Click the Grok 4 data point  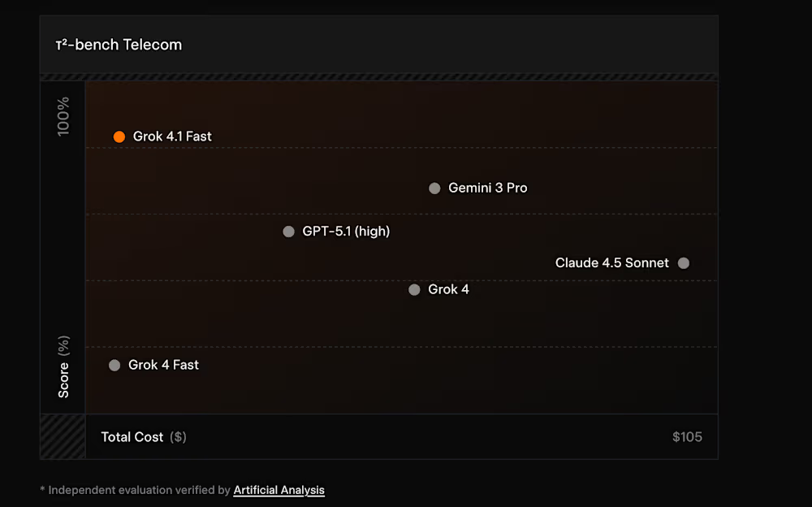414,290
